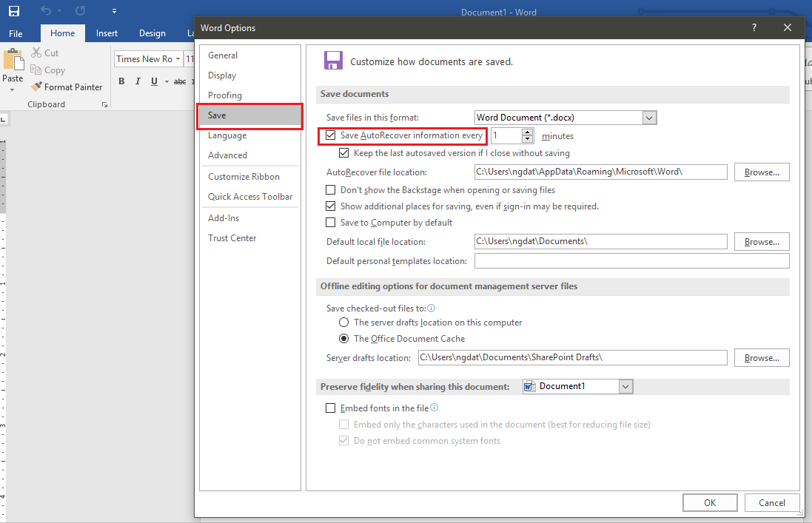
Task: Open the File tab
Action: [16, 33]
